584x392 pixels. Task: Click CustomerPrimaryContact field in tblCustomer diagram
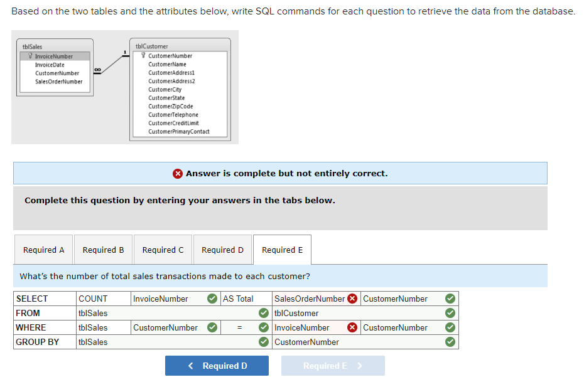coord(179,131)
